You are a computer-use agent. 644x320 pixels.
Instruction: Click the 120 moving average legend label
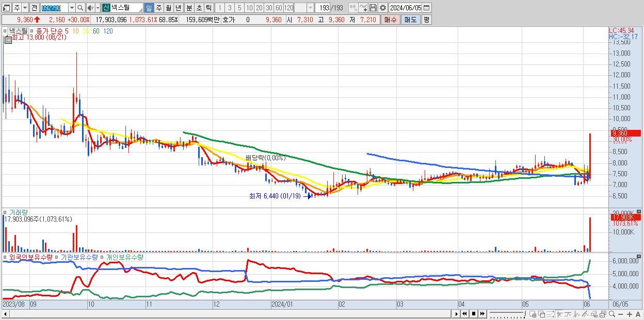point(108,31)
